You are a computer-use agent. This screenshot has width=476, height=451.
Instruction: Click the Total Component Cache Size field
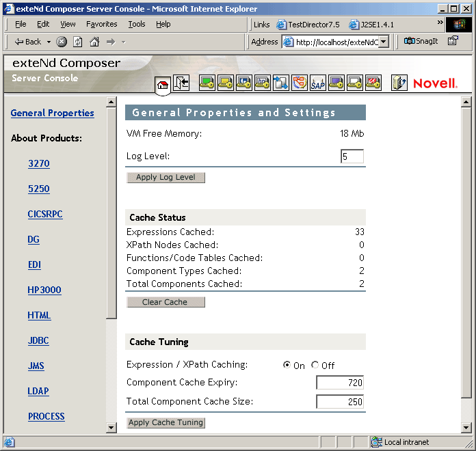tap(340, 402)
